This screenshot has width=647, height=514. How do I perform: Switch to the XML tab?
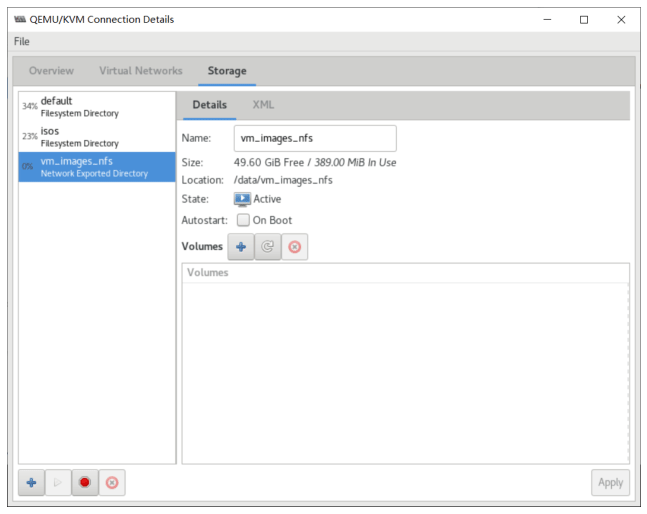263,105
